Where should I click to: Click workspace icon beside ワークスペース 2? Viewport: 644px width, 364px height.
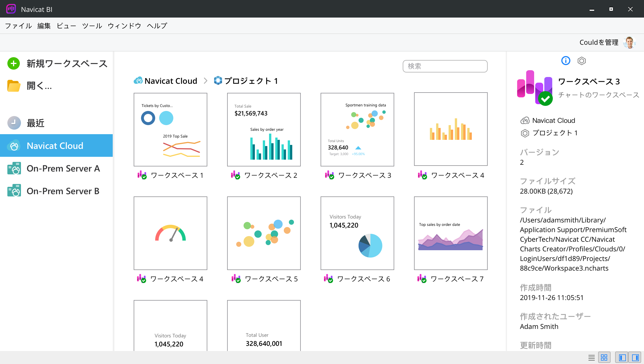click(x=235, y=175)
